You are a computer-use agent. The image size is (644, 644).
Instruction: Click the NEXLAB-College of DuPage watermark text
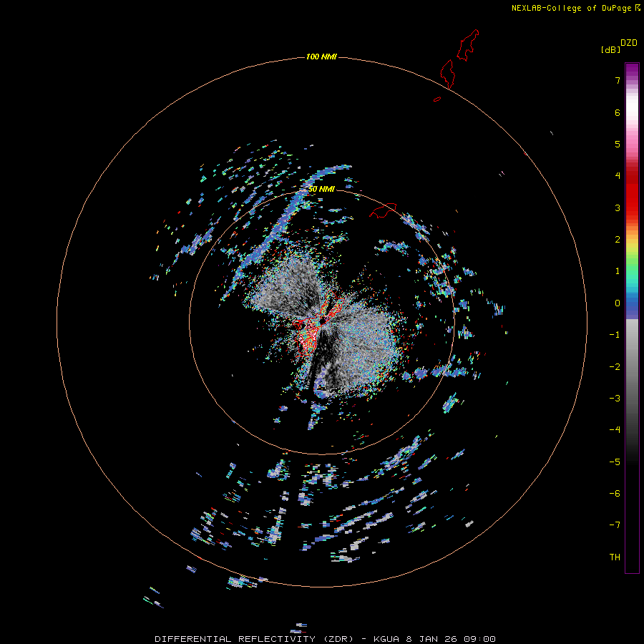click(571, 8)
